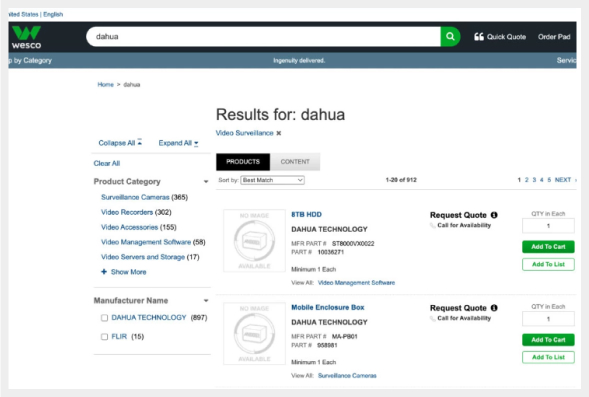Open the 8TB HDD no-image thumbnail
Image resolution: width=589 pixels, height=397 pixels.
(254, 241)
